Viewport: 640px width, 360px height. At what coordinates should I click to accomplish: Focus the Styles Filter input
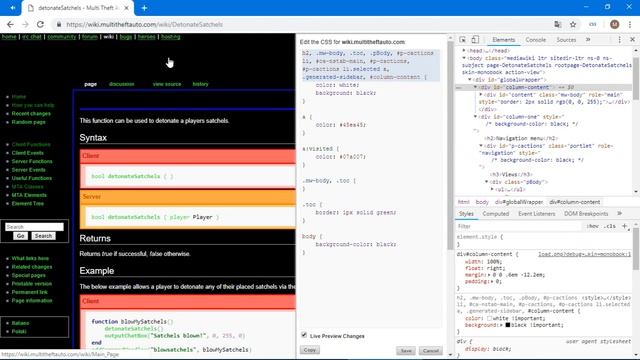(x=518, y=226)
